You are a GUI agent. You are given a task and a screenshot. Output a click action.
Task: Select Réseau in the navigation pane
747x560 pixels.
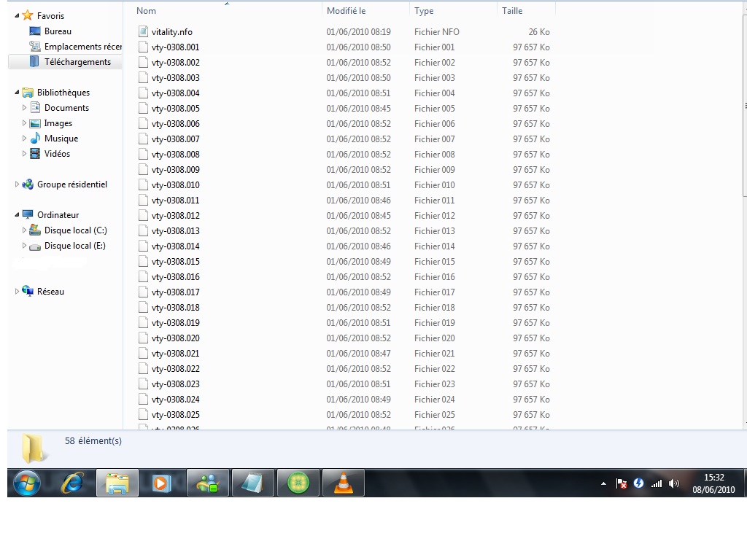pos(50,292)
